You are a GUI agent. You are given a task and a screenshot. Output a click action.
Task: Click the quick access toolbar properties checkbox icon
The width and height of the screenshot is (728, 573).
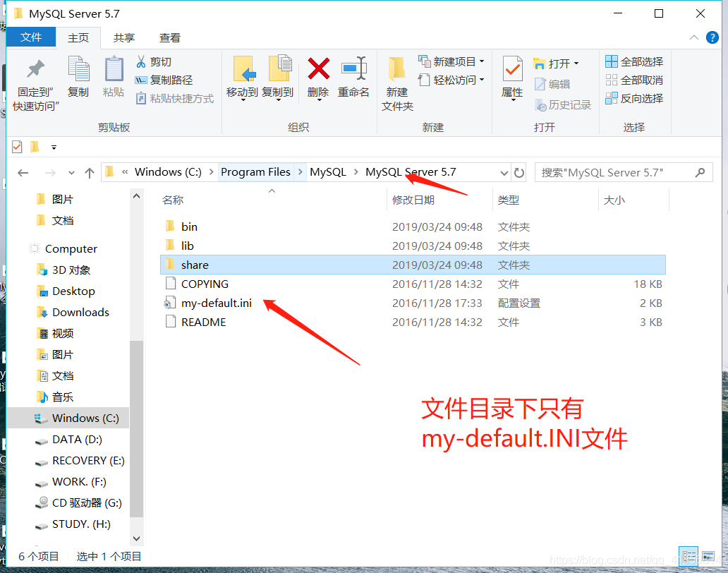(x=17, y=147)
